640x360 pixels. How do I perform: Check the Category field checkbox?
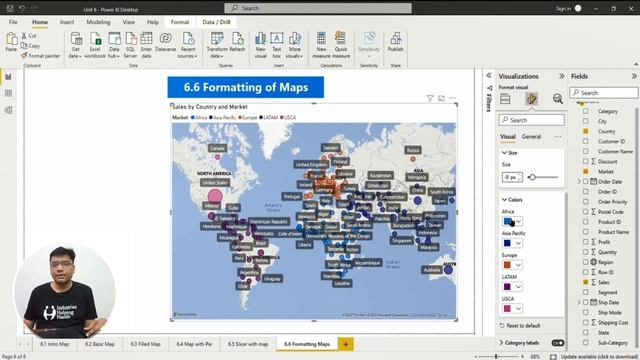(x=586, y=111)
